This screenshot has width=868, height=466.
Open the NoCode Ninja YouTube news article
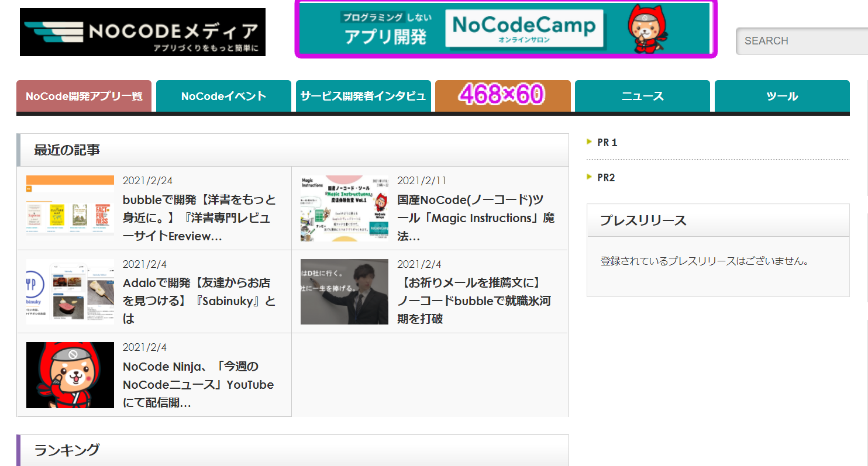(198, 385)
